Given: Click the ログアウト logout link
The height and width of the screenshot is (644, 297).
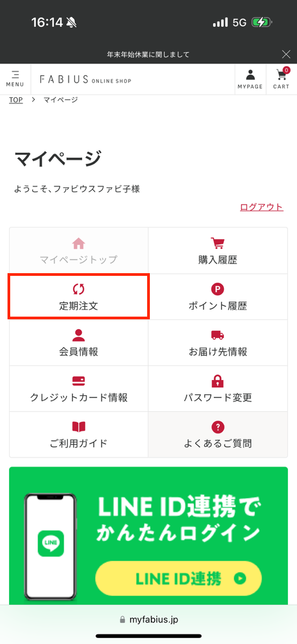Looking at the screenshot, I should tap(262, 207).
